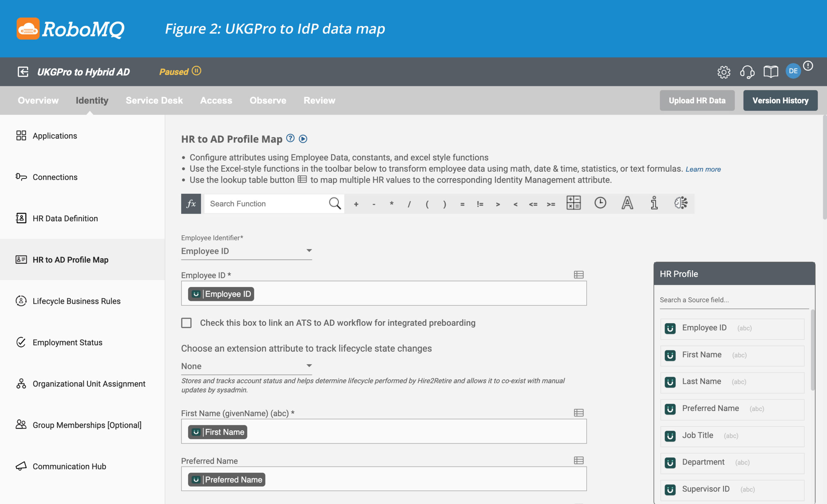This screenshot has width=827, height=504.
Task: Switch to the Observe tab
Action: pos(268,100)
